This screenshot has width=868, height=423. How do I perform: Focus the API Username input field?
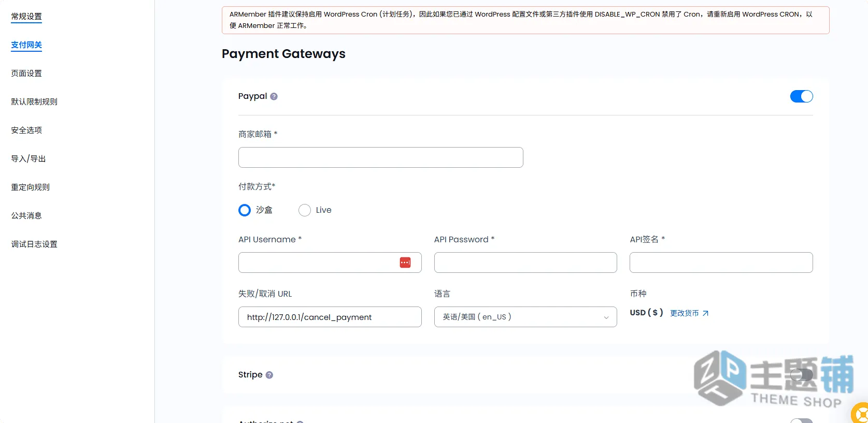(x=330, y=262)
